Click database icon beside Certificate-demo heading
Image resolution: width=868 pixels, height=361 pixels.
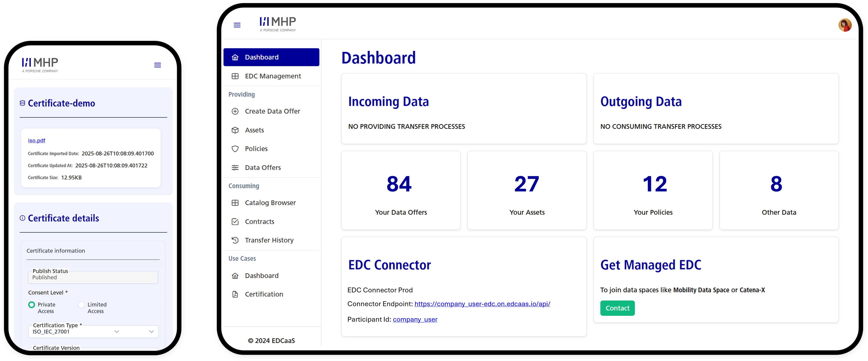[x=22, y=103]
